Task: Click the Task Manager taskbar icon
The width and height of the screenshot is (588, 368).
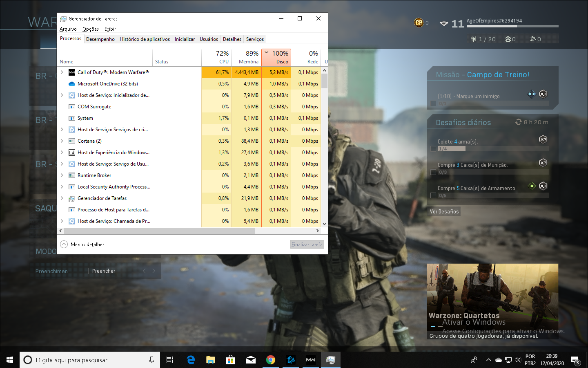Action: [x=331, y=360]
